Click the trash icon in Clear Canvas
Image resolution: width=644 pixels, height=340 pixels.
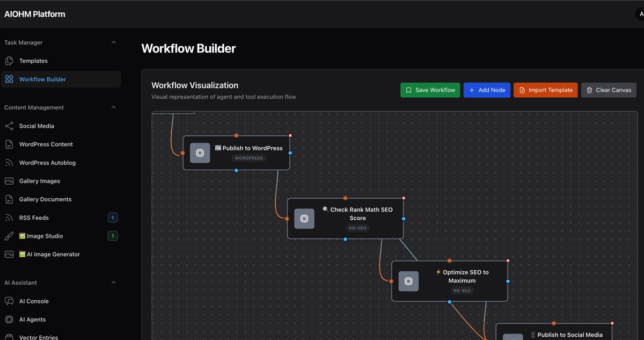coord(590,90)
